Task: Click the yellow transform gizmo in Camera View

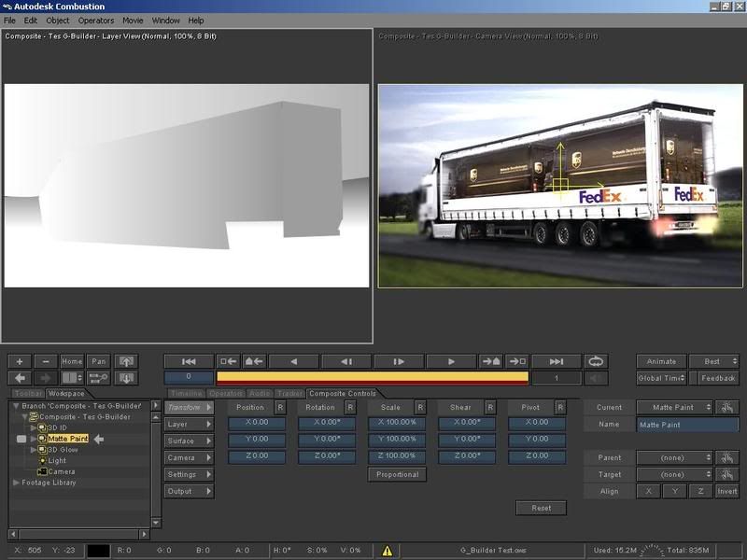Action: pos(561,184)
